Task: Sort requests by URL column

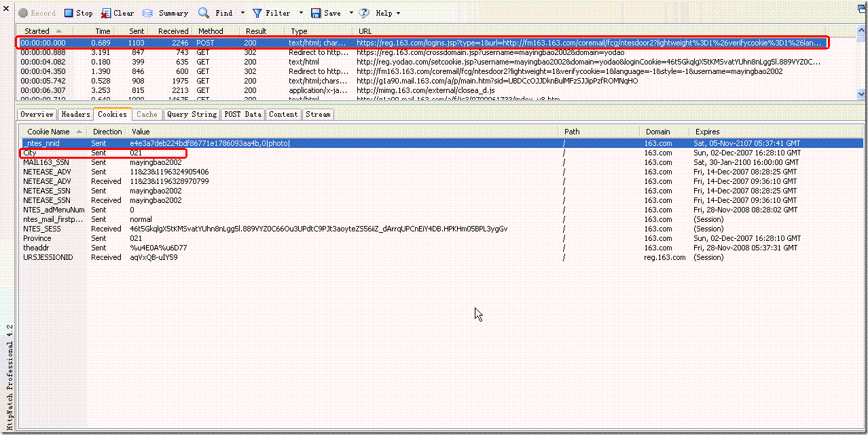Action: (589, 31)
